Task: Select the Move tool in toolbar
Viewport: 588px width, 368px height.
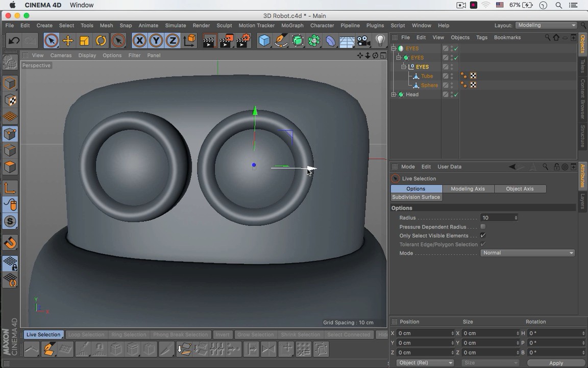Action: (x=67, y=41)
